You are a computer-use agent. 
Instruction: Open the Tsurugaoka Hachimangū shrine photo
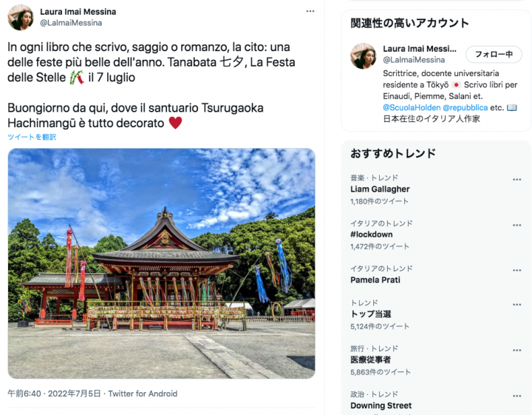pyautogui.click(x=162, y=263)
